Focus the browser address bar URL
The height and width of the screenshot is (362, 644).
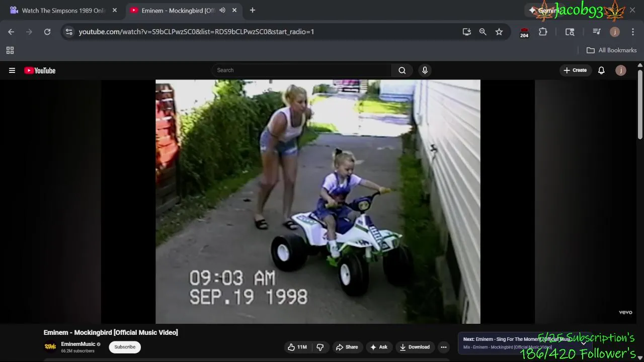click(196, 32)
